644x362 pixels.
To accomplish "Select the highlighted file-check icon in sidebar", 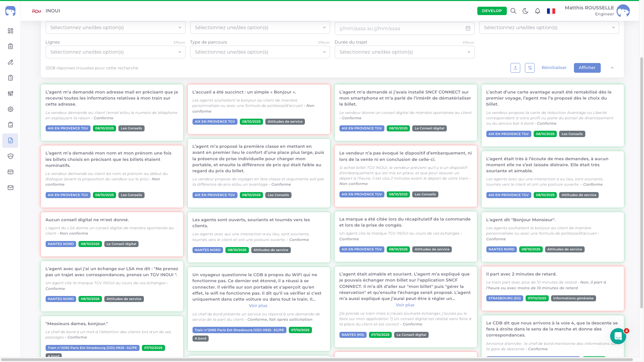I will click(x=10, y=140).
